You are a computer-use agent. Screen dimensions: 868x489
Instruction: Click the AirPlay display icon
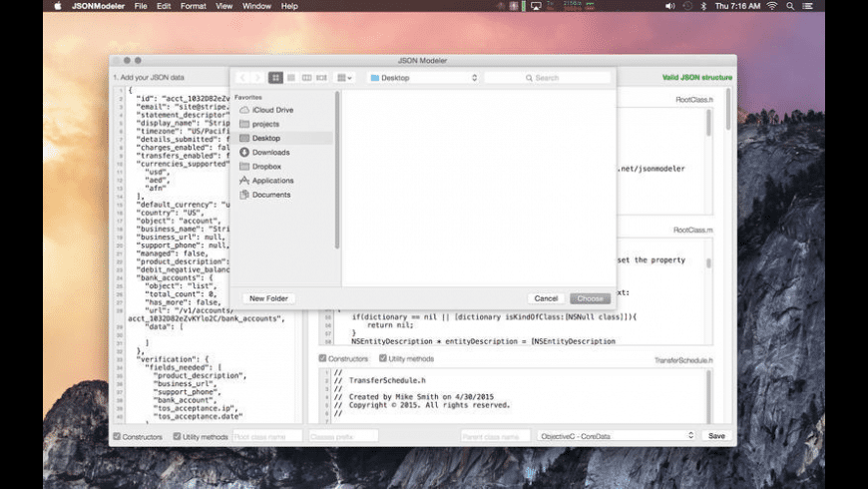click(x=536, y=6)
